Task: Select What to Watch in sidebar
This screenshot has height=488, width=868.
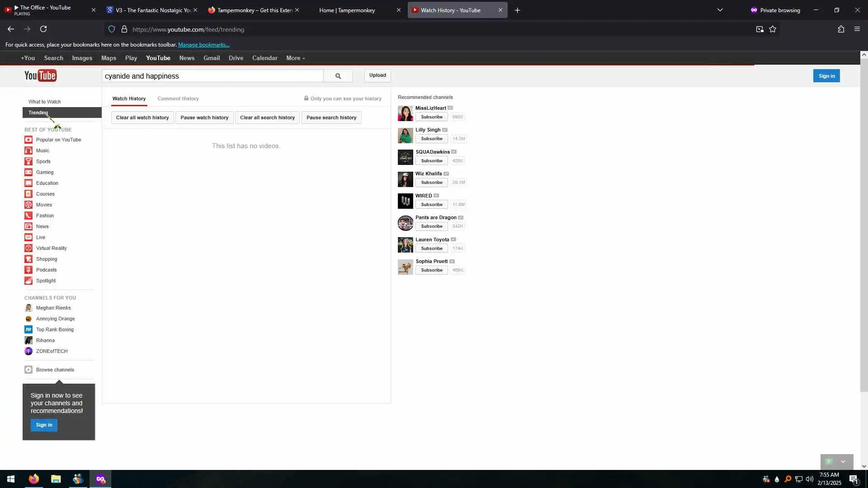Action: (x=44, y=102)
